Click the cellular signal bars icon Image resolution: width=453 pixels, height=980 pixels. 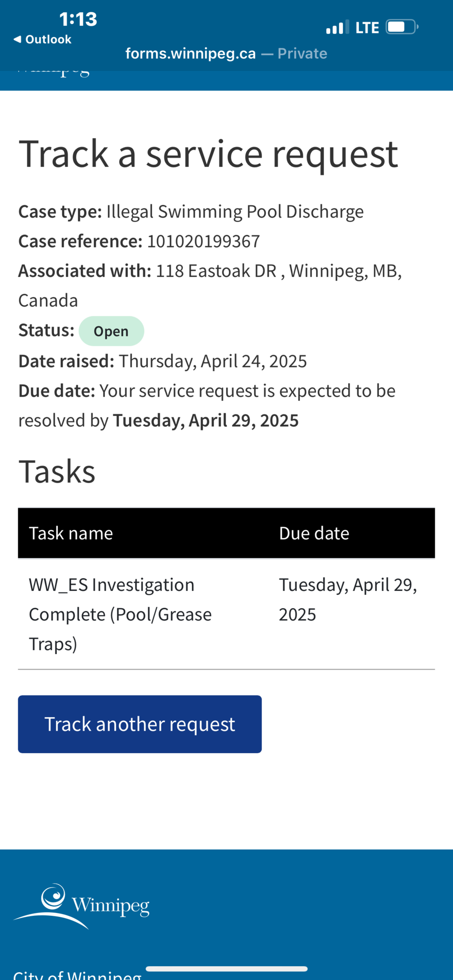[x=337, y=27]
